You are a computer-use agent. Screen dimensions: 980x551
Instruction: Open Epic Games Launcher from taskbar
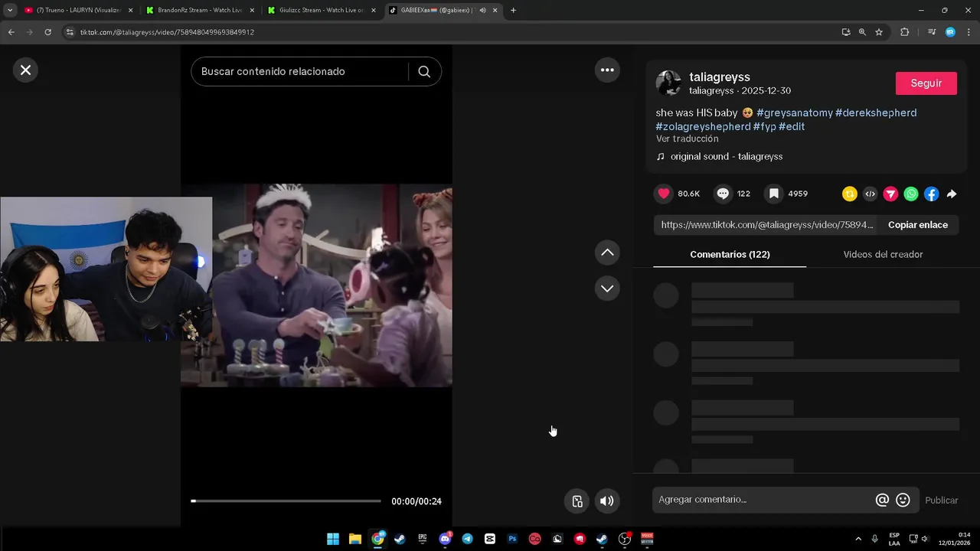coord(423,539)
